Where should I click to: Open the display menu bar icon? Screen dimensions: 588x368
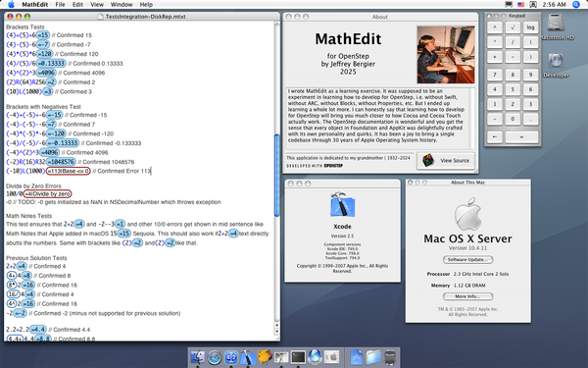(509, 5)
